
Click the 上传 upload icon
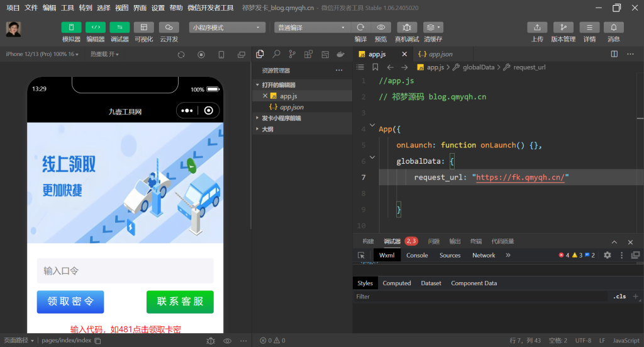coord(537,28)
